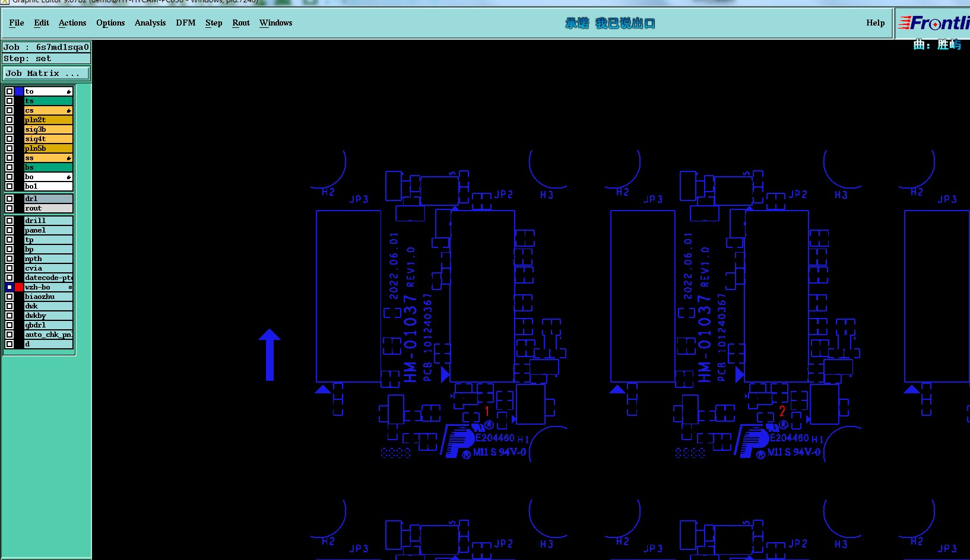
Task: Open the Actions menu
Action: [72, 23]
